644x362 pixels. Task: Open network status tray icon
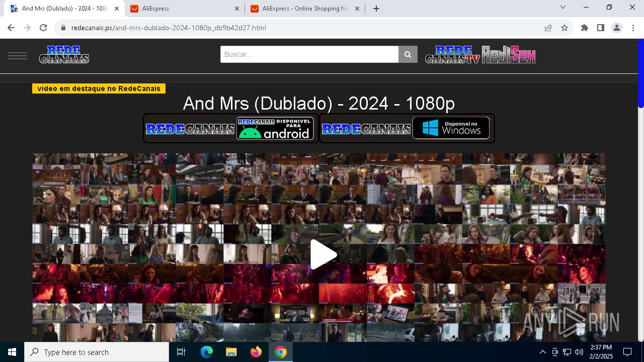coord(567,352)
